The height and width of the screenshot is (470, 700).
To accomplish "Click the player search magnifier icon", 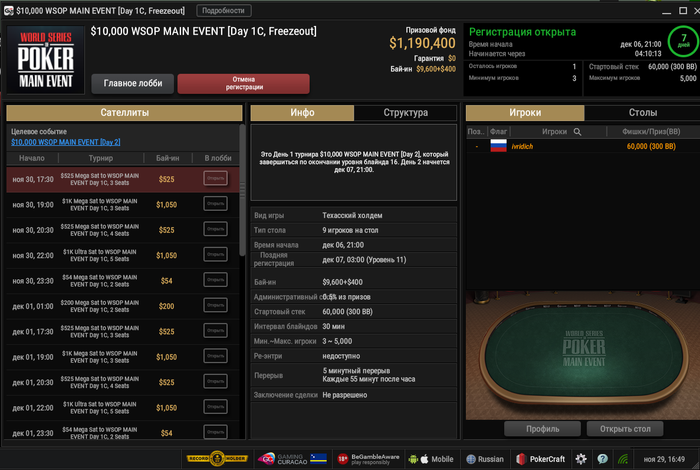I will point(577,132).
